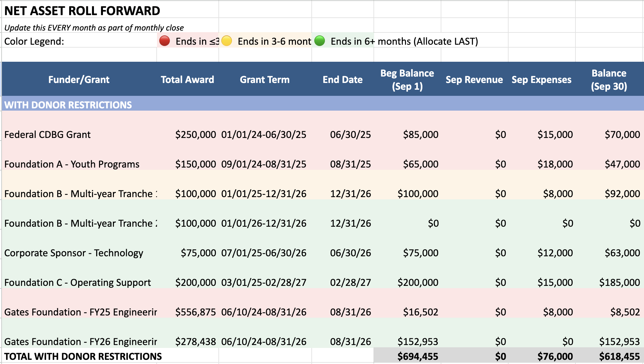Select the $694,455 total beginning balance cell

click(x=418, y=356)
